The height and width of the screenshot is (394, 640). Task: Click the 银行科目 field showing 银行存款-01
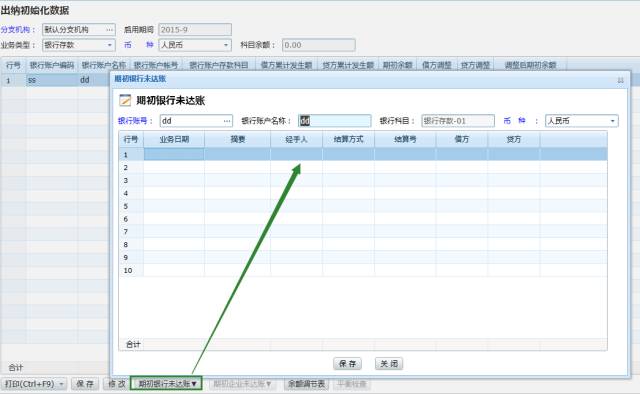click(x=458, y=121)
